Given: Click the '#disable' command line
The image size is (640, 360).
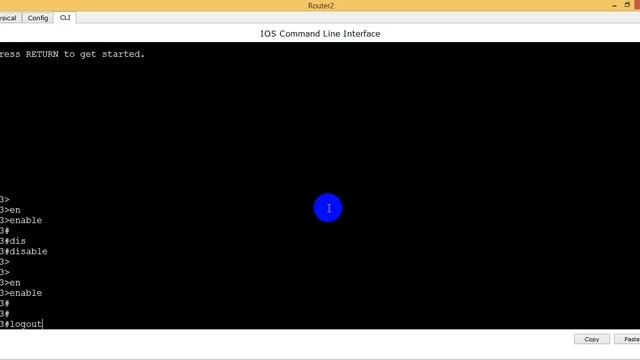Looking at the screenshot, I should tap(24, 251).
